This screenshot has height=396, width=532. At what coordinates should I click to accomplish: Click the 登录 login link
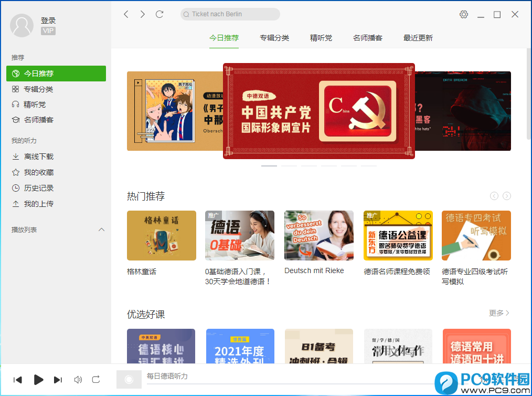(48, 20)
